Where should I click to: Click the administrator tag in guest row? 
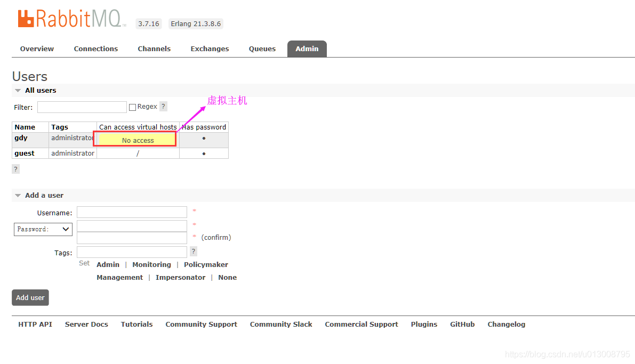coord(73,153)
